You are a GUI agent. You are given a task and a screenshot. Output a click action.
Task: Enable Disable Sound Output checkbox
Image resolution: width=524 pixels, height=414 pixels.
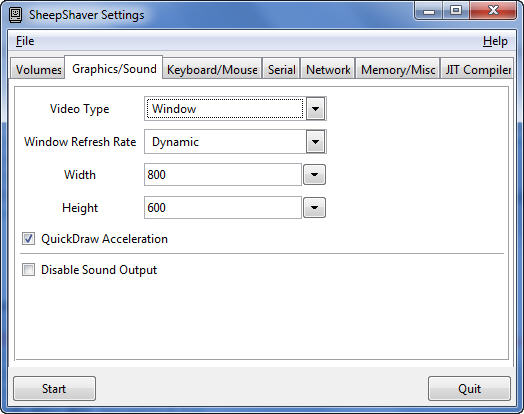(x=28, y=270)
